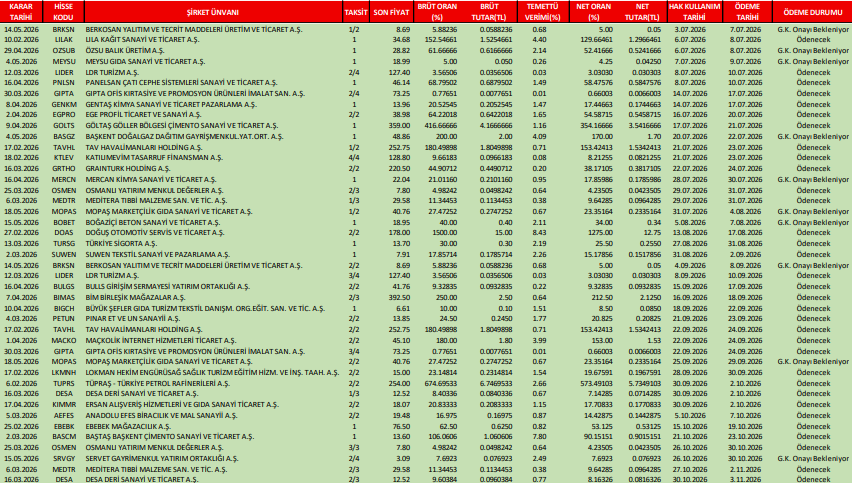
Task: Click the ÖDEME TARİHİ column header
Action: (x=747, y=12)
